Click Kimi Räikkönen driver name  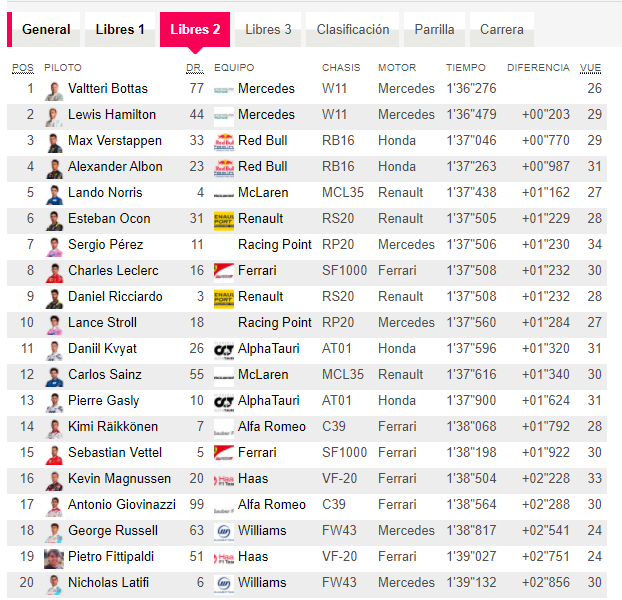[x=113, y=426]
